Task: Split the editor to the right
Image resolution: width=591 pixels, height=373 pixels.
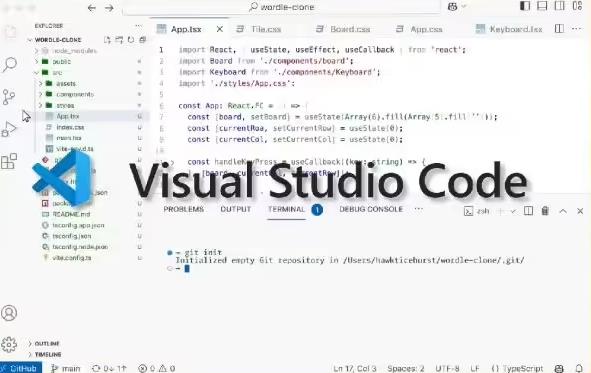Action: point(559,29)
